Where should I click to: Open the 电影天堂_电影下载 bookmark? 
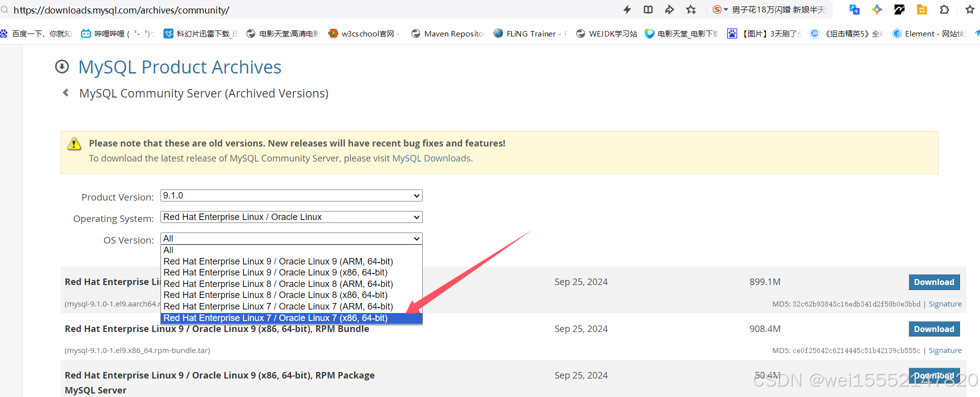[682, 33]
